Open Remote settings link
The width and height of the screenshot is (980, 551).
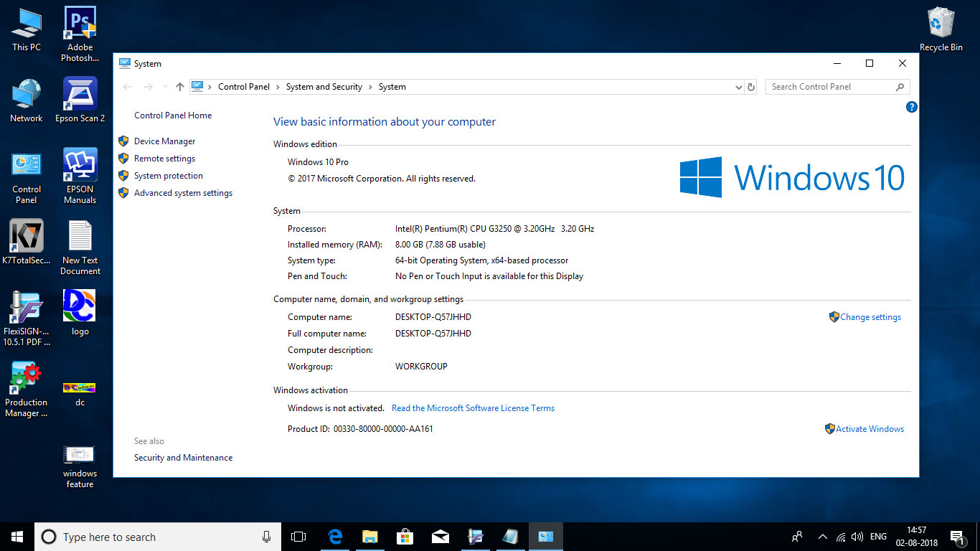pyautogui.click(x=164, y=159)
